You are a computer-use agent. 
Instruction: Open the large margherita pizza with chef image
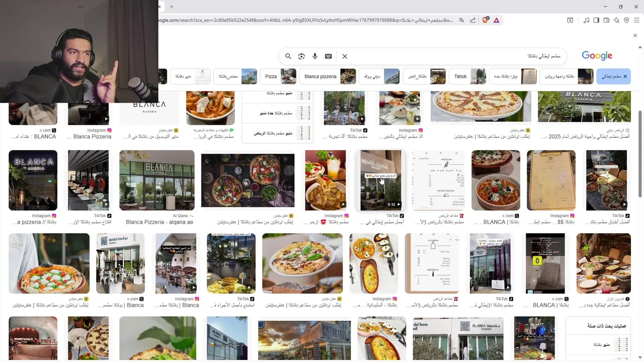[x=49, y=263]
